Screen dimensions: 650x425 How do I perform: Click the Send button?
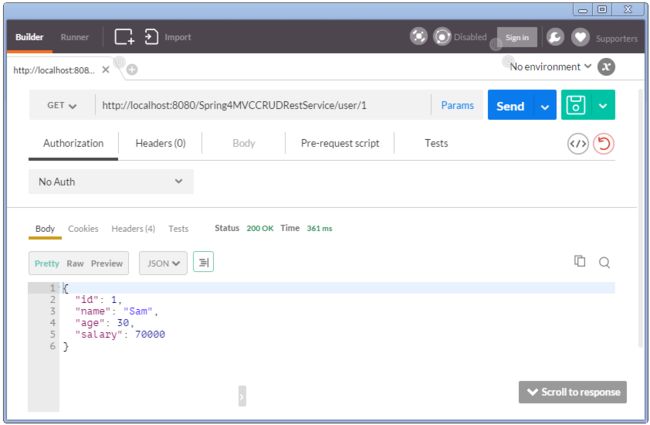511,106
